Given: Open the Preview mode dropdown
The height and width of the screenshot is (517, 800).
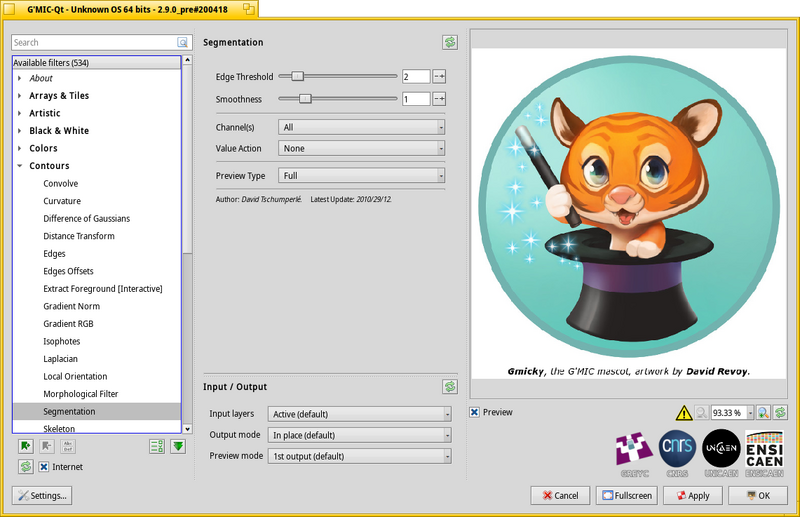Looking at the screenshot, I should [x=359, y=456].
